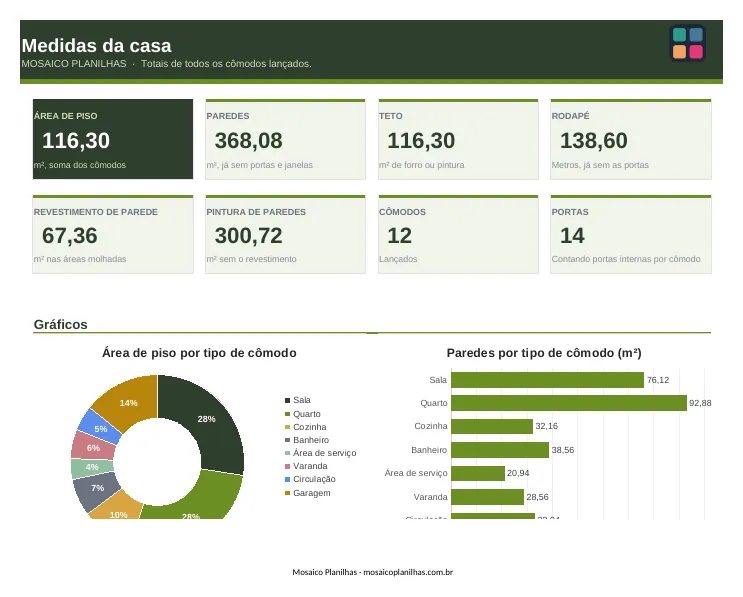Click the Paredes value 368,08
The image size is (743, 597).
click(248, 141)
